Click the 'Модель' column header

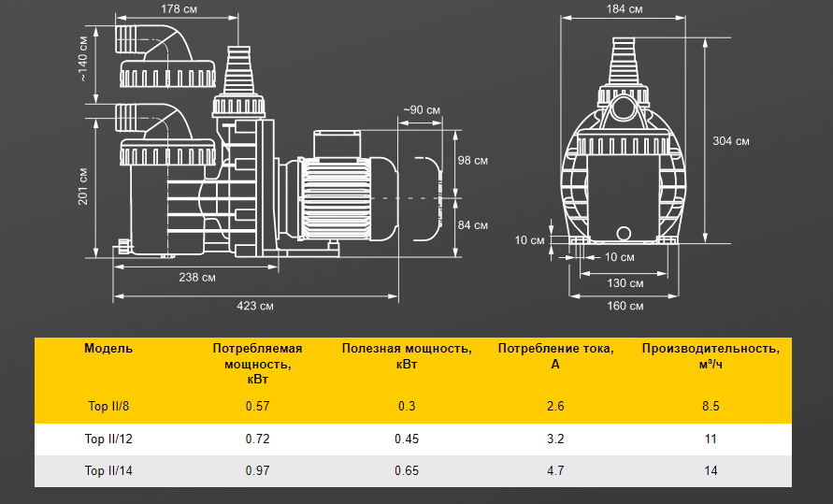tap(108, 349)
